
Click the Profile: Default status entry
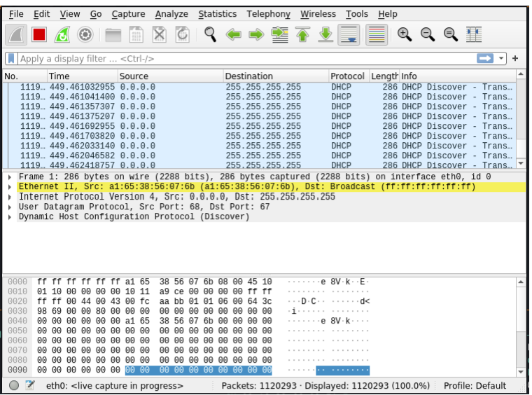click(475, 386)
